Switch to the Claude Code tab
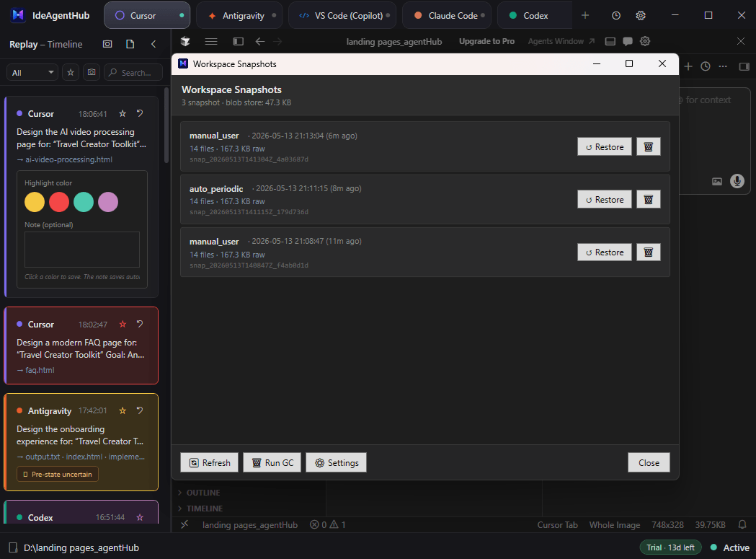756x559 pixels. (x=447, y=15)
